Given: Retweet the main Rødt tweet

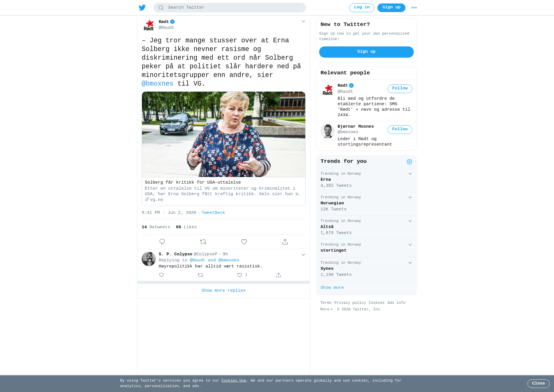Looking at the screenshot, I should click(x=203, y=242).
